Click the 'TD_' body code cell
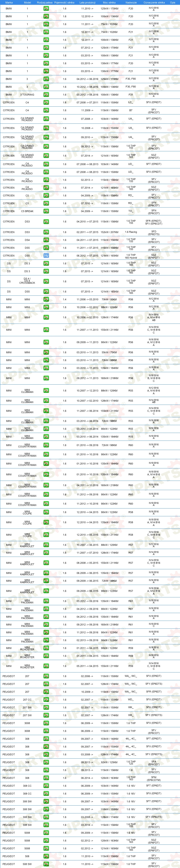Image resolution: width=180 pixels, height=868 pixels. click(131, 211)
